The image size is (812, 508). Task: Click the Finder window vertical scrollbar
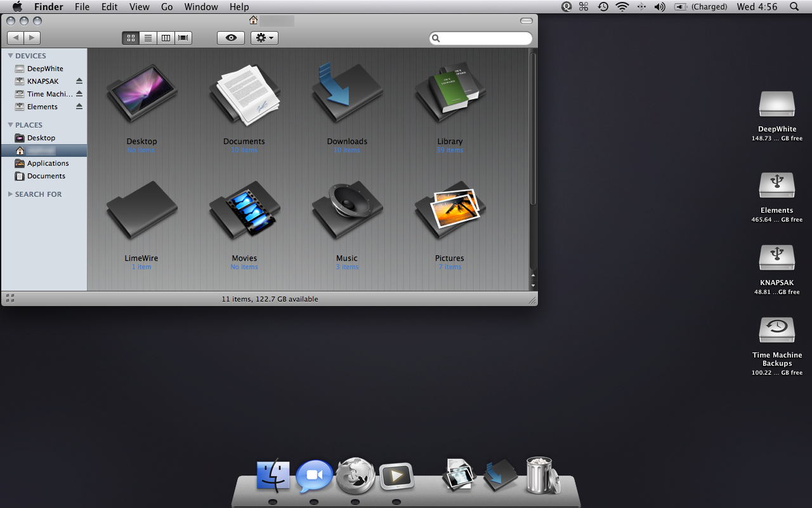coord(533,129)
